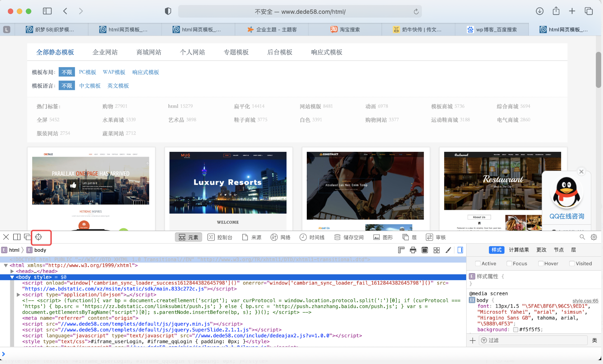Show tab overview icon

(589, 11)
